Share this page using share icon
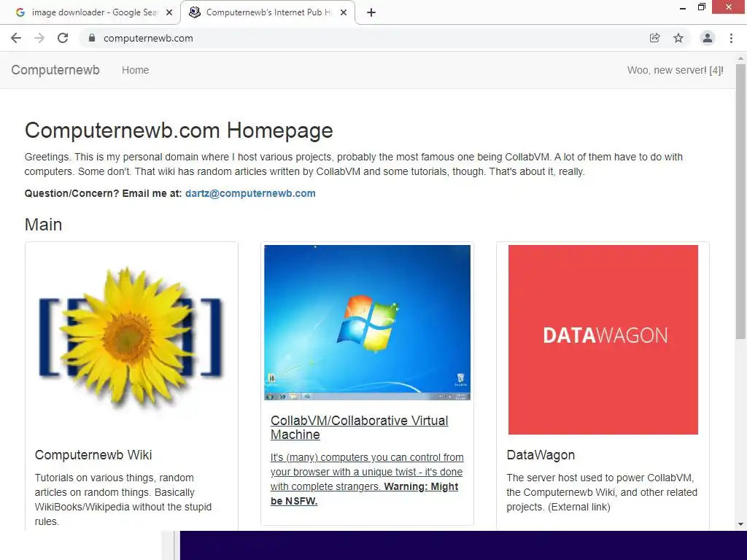747x560 pixels. pos(654,38)
